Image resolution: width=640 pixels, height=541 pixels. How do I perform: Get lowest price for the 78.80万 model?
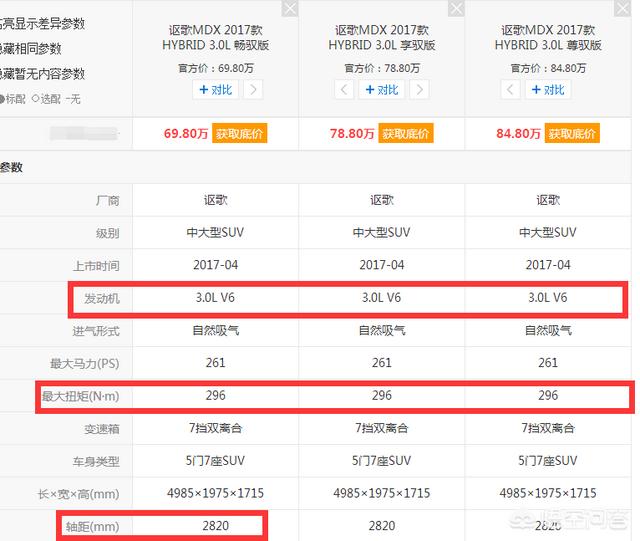pos(406,134)
